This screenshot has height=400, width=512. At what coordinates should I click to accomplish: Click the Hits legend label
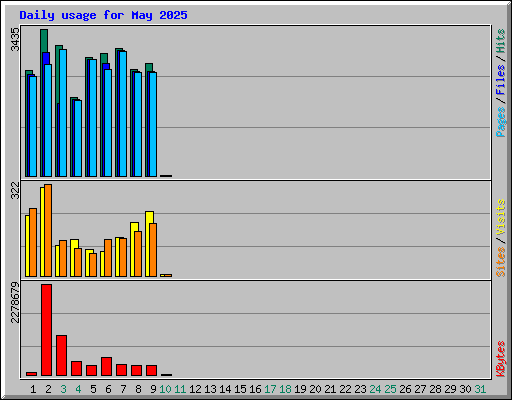point(500,41)
